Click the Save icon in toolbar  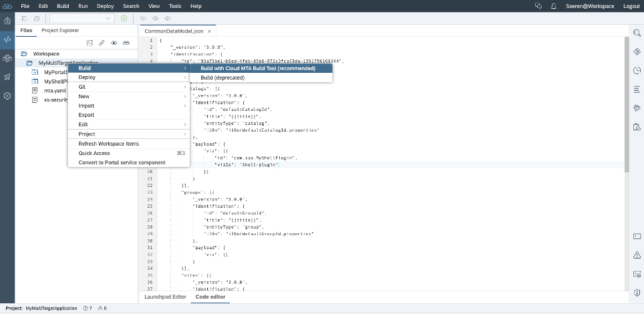coord(24,19)
